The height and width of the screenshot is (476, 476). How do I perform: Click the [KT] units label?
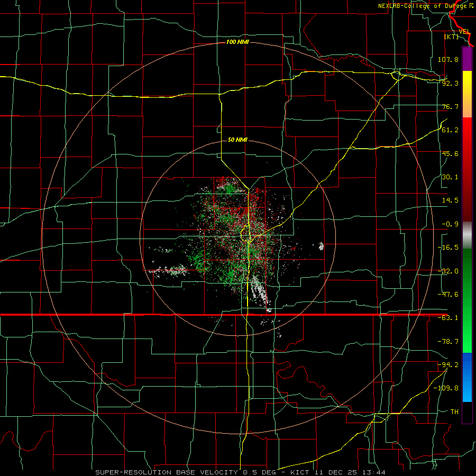452,36
